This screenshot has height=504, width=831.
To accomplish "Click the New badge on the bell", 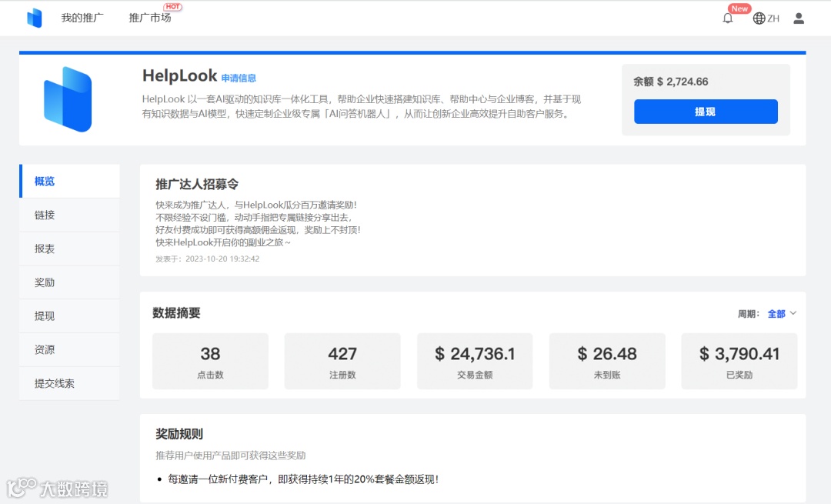I will 738,8.
